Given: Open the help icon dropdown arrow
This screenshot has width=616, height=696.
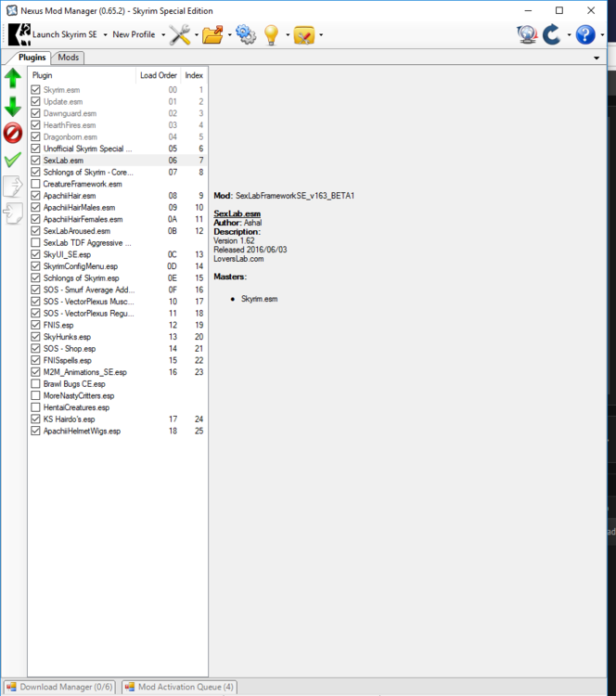Looking at the screenshot, I should click(602, 35).
